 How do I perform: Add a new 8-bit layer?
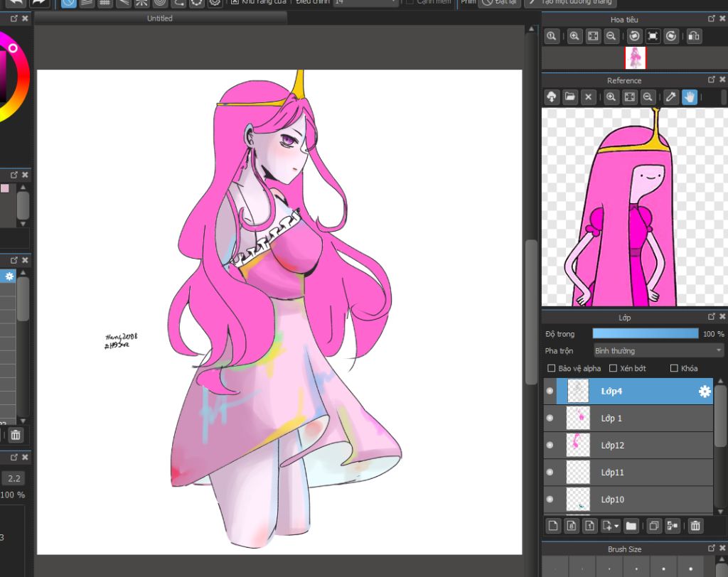point(572,526)
